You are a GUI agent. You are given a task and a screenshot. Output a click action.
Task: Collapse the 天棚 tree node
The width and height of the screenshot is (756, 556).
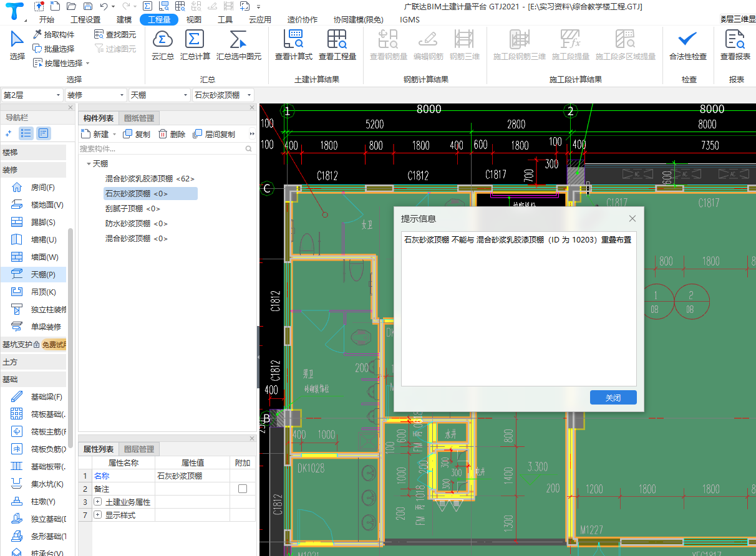[88, 164]
